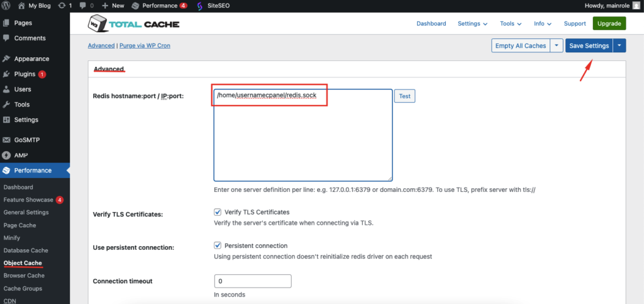
Task: Open the Browser Cache submenu item
Action: tap(24, 276)
